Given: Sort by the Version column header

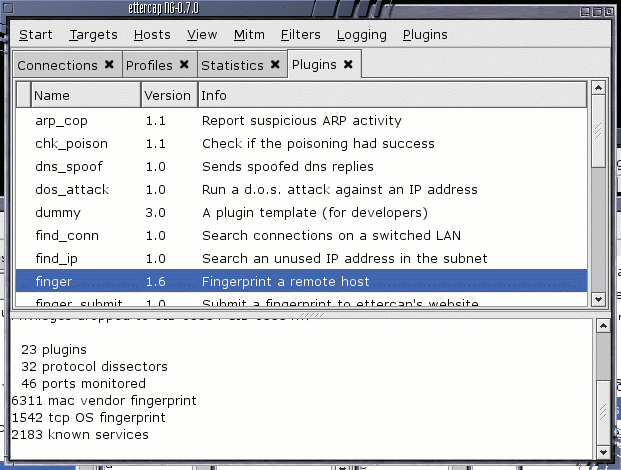Looking at the screenshot, I should click(169, 95).
